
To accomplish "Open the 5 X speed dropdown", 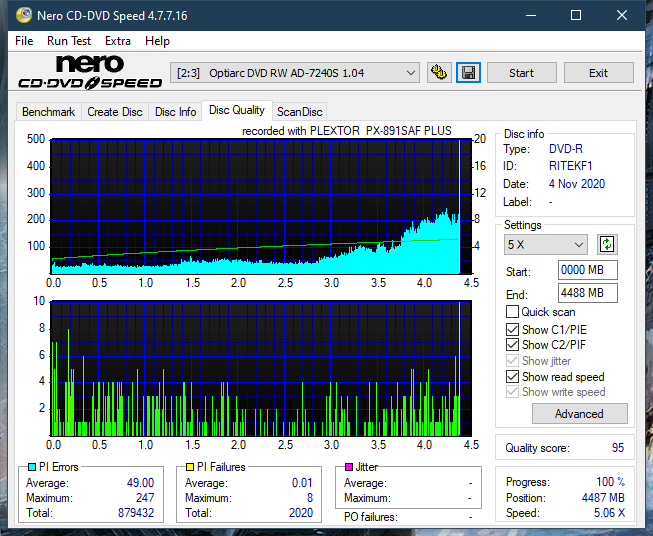I will pyautogui.click(x=546, y=244).
